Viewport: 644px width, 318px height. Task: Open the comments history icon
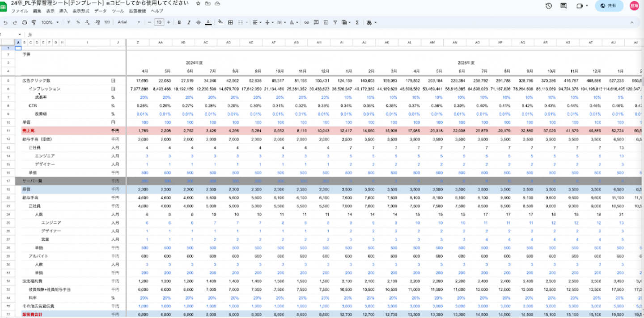tap(563, 6)
